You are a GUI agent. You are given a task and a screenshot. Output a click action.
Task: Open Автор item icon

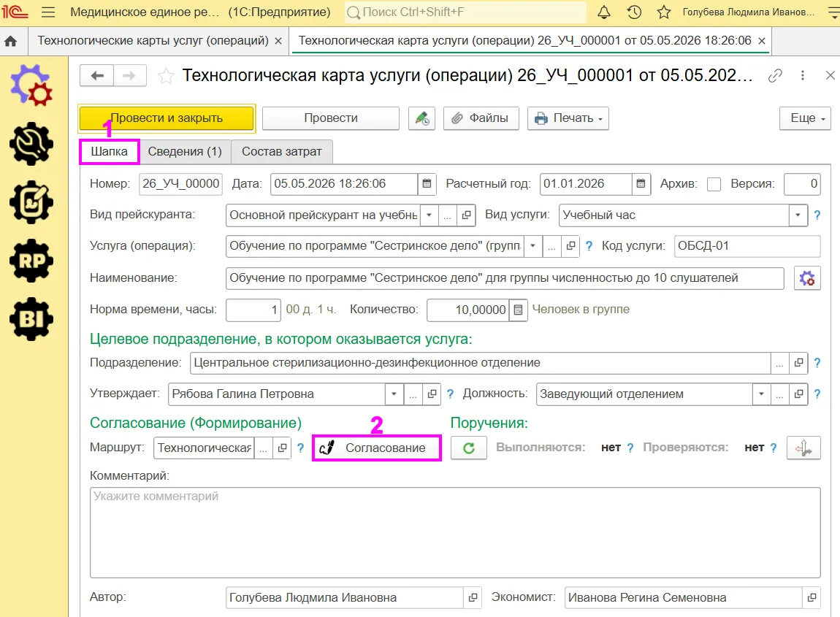click(x=473, y=597)
